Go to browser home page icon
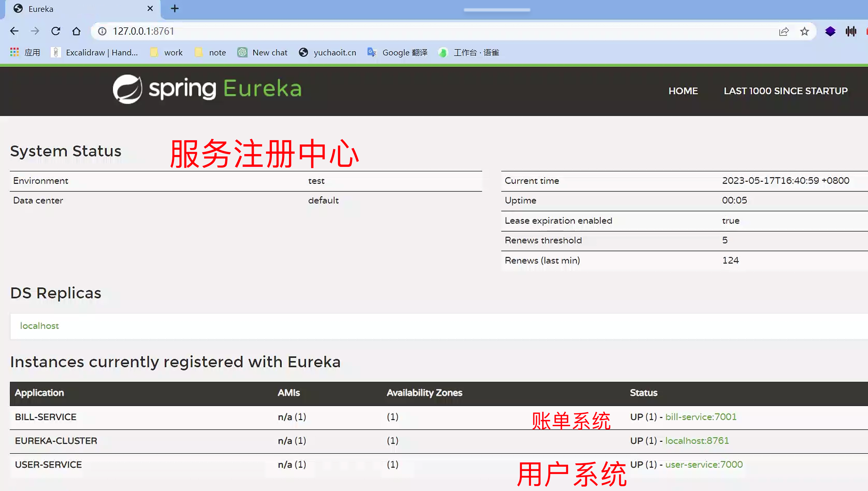The width and height of the screenshot is (868, 491). (77, 31)
